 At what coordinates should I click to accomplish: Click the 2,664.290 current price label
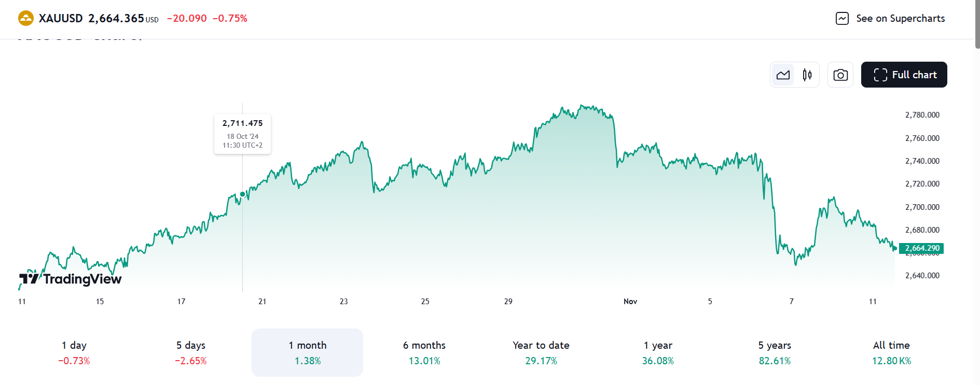coord(922,248)
